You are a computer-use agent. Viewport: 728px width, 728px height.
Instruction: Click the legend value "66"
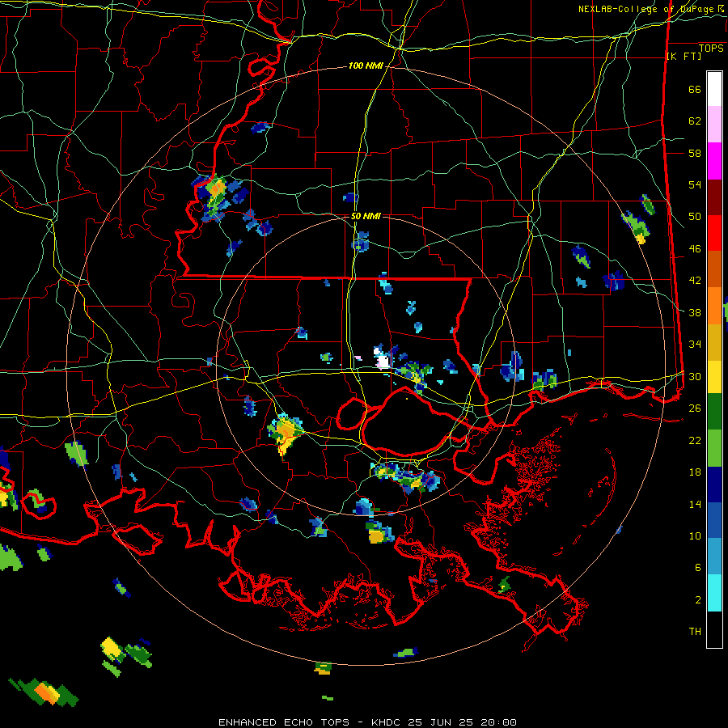coord(695,89)
